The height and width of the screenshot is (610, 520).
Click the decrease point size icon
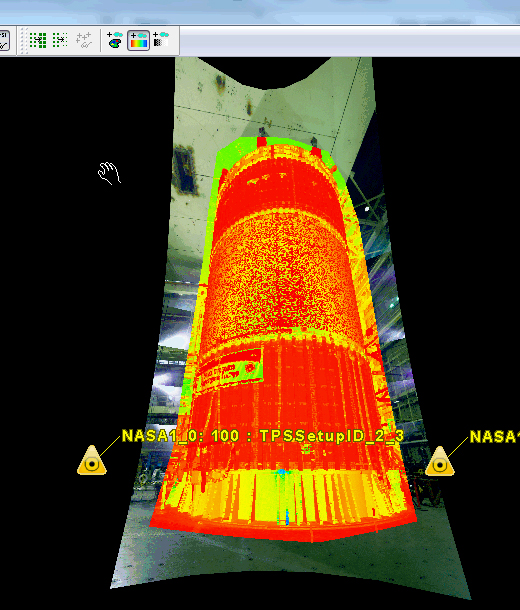coord(60,40)
